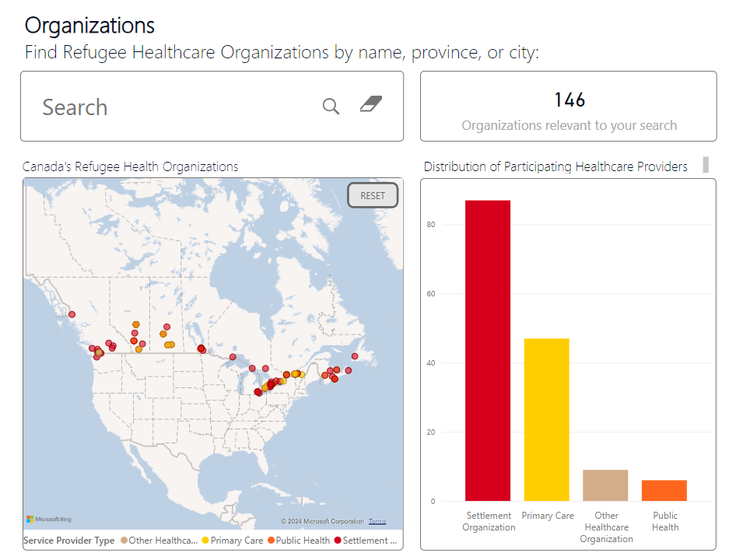The image size is (729, 560).
Task: Select the red Settlement Organization bar
Action: pyautogui.click(x=488, y=351)
